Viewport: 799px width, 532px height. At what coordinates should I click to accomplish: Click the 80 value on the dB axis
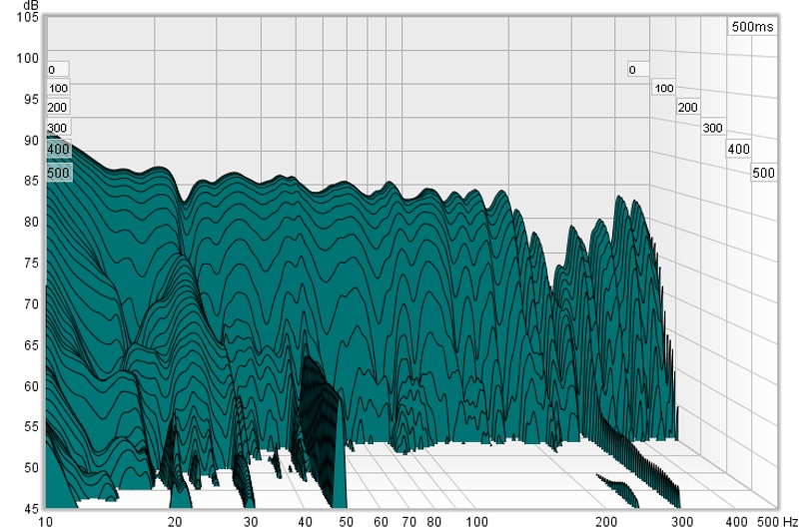pyautogui.click(x=31, y=222)
